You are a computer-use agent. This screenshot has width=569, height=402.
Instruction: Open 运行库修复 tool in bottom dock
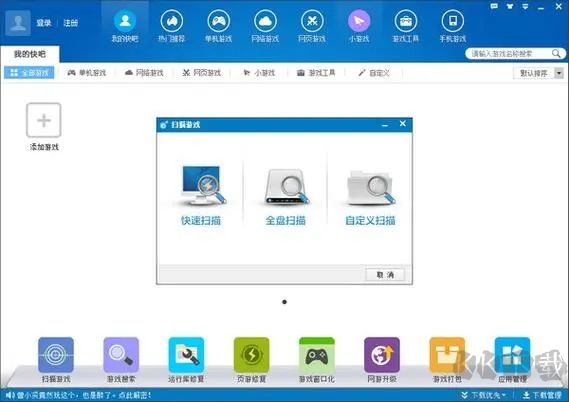coord(186,360)
